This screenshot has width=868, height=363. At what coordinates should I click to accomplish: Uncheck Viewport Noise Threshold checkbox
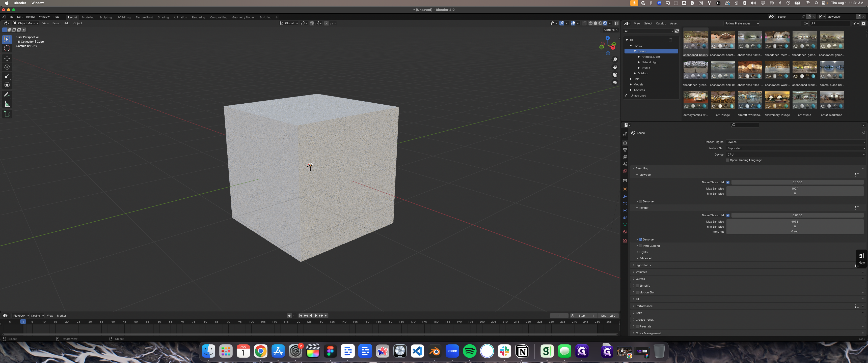coord(728,182)
